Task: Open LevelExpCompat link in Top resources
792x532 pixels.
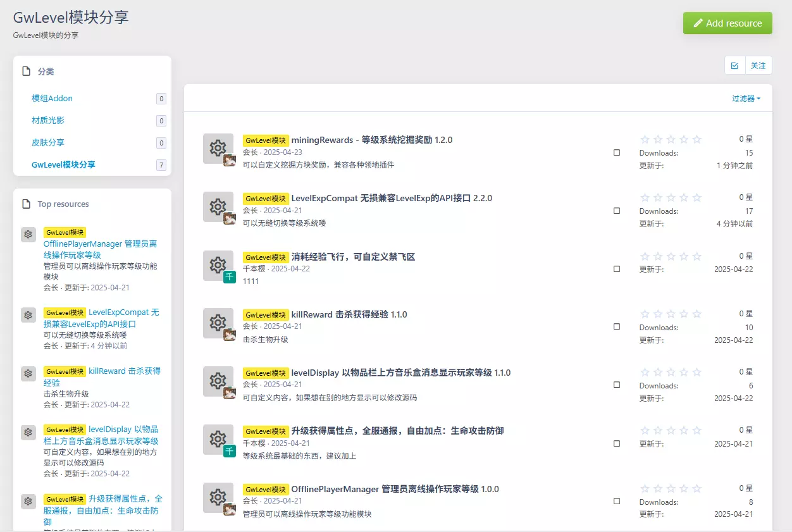Action: [x=101, y=318]
